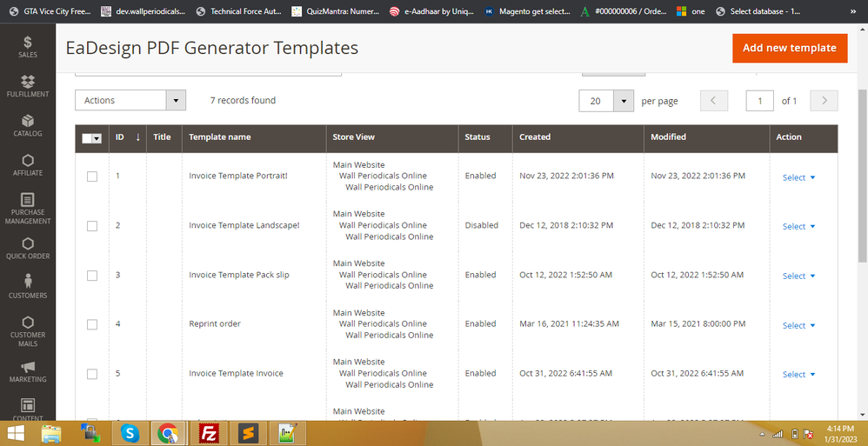Open FileZilla from the taskbar
This screenshot has height=446, width=868.
pyautogui.click(x=209, y=432)
